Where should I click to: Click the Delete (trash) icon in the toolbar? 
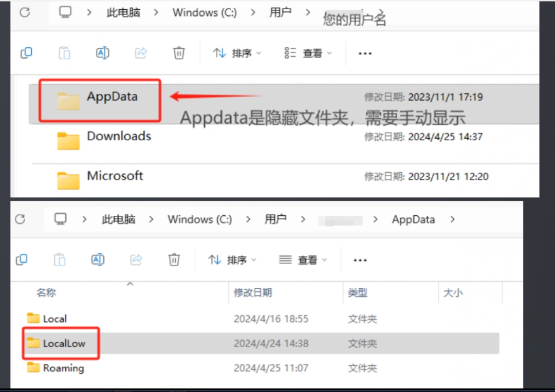click(x=178, y=52)
